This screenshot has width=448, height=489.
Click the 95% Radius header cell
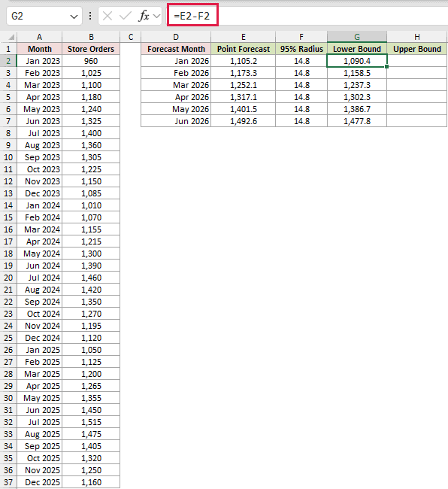[301, 49]
